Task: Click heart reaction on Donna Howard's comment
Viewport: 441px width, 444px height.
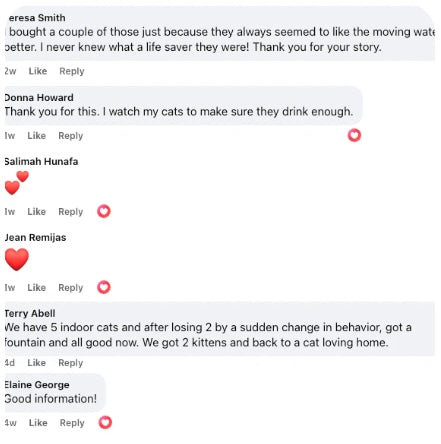Action: tap(354, 135)
